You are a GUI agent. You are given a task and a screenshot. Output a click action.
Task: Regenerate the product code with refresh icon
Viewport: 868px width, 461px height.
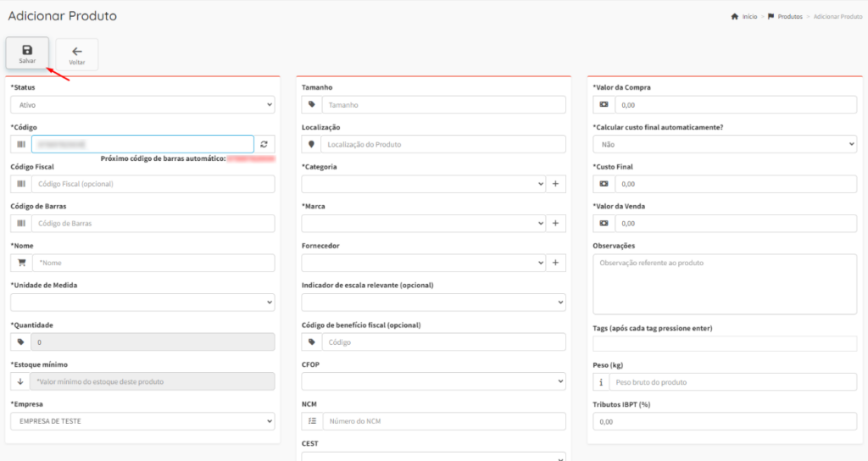click(264, 144)
